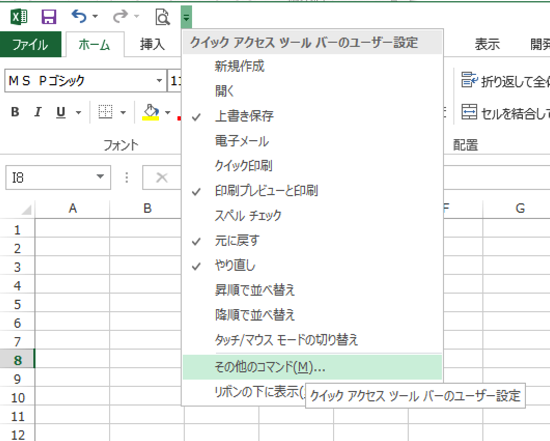
Task: Open the MS Pゴシック font name dropdown
Action: pyautogui.click(x=159, y=81)
